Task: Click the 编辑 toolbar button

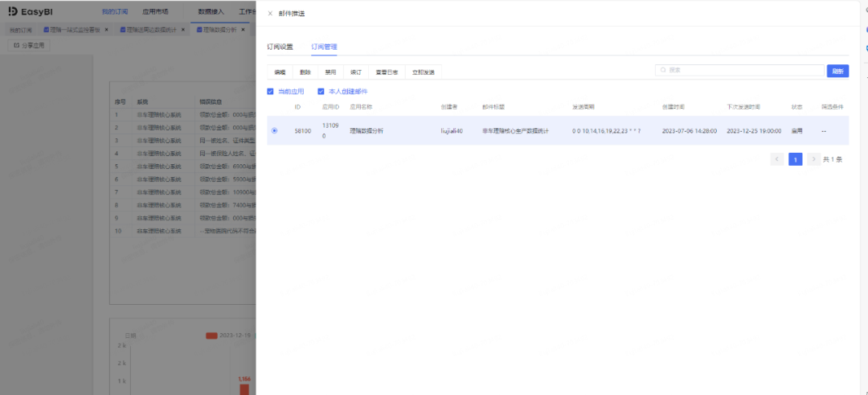Action: [280, 72]
